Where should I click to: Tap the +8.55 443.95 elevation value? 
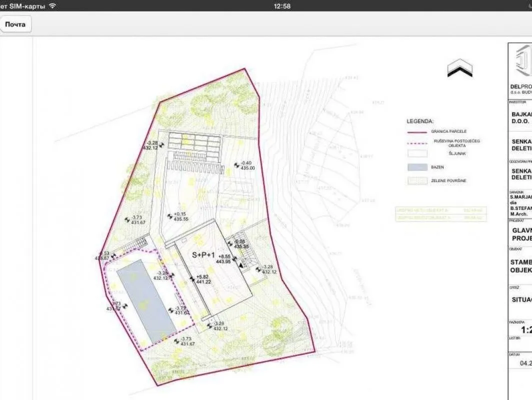225,259
